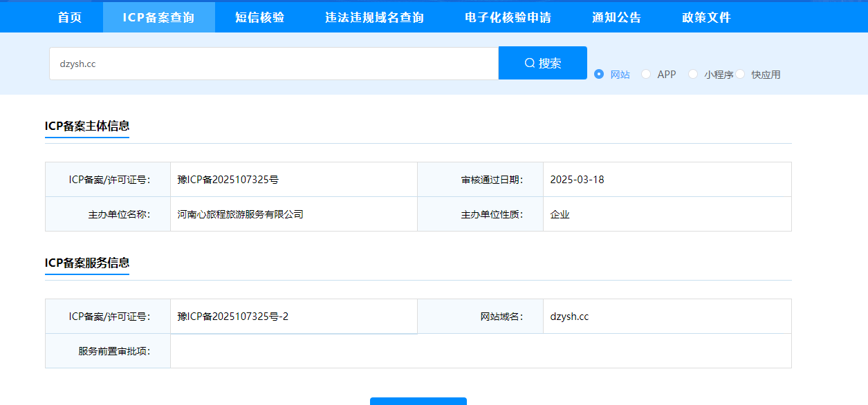Click the search box containing dzysh.cc
Viewport: 868px width, 405px height.
pyautogui.click(x=274, y=64)
